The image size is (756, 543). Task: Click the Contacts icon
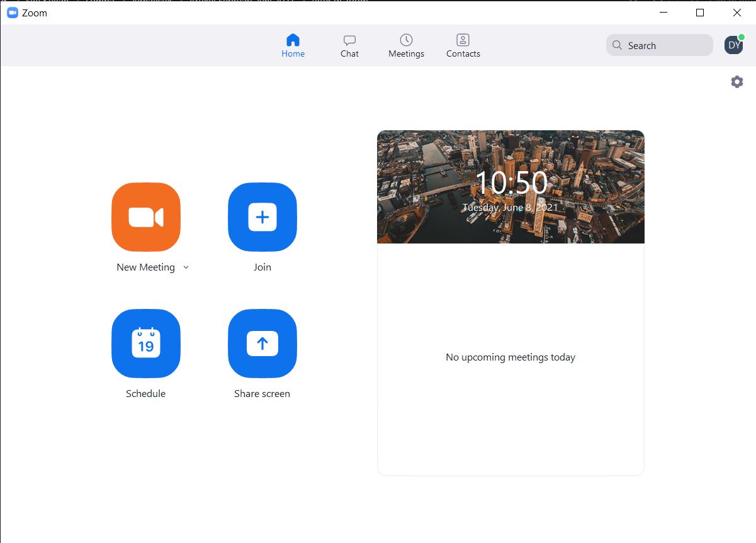pos(463,40)
